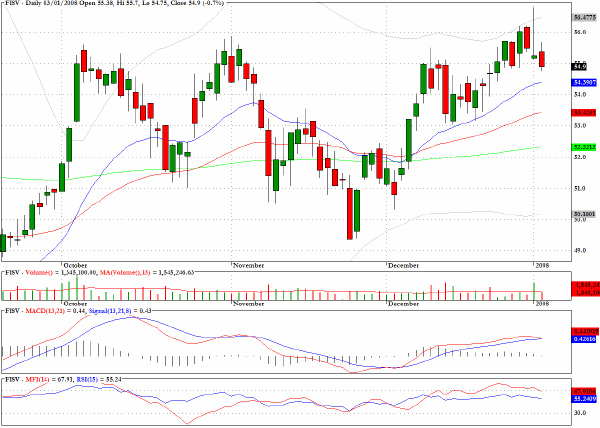The height and width of the screenshot is (428, 600).
Task: Click the red 0.441918 MACD value tag
Action: pos(585,331)
